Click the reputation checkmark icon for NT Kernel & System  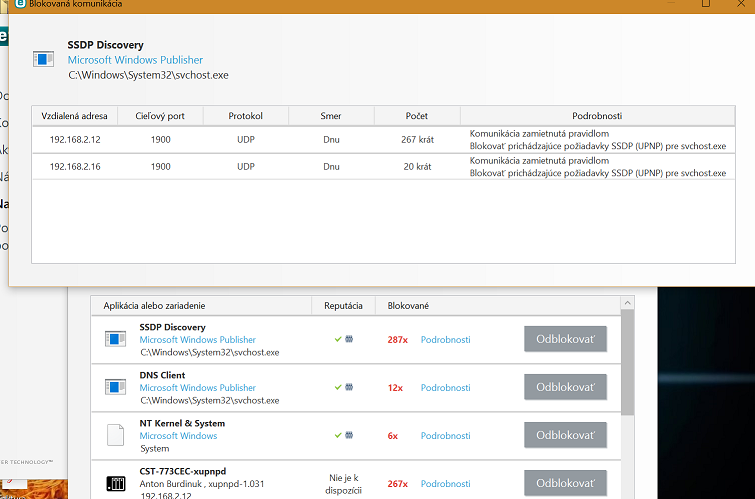tap(339, 435)
